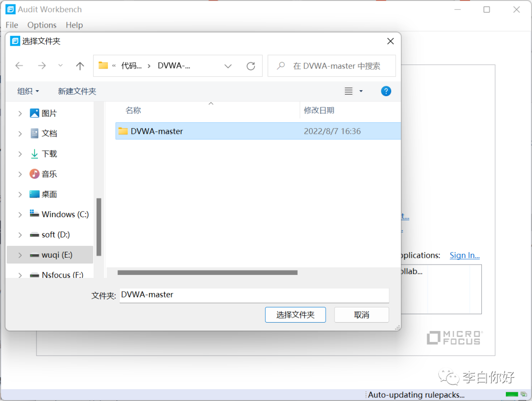This screenshot has height=401, width=532.
Task: Click the breadcrumb separator arrow after 代码...
Action: tap(149, 66)
